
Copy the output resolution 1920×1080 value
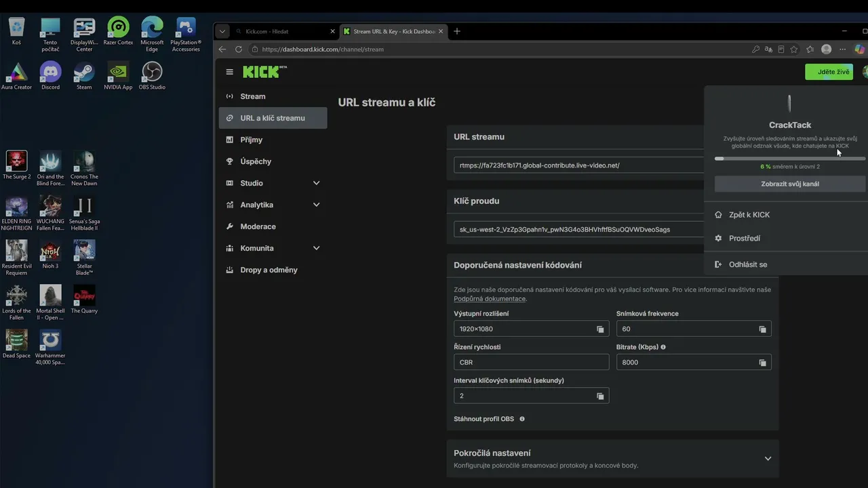600,329
